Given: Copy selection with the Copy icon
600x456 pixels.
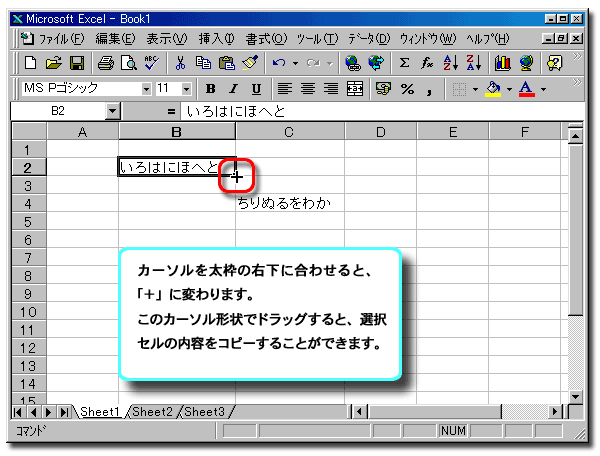Looking at the screenshot, I should [x=203, y=63].
